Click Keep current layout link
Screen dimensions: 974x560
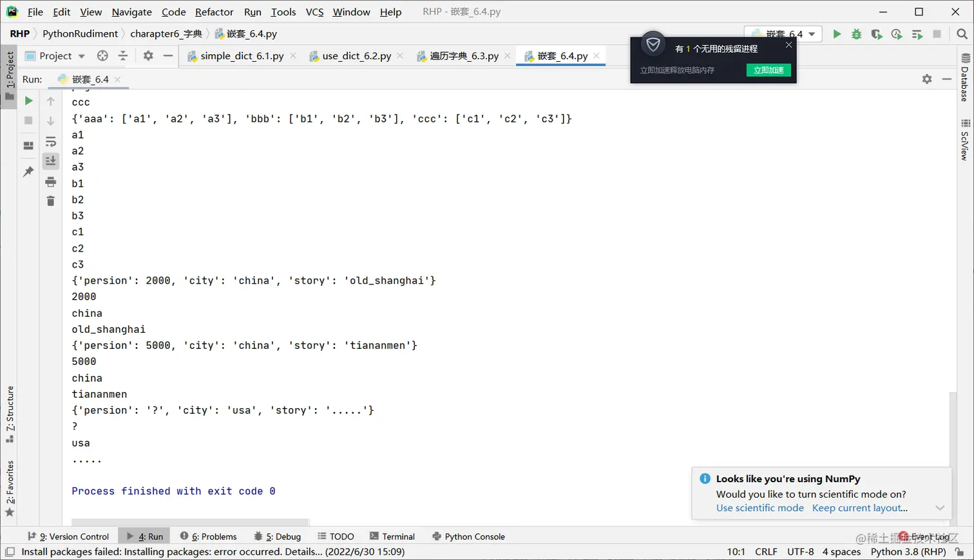point(860,508)
